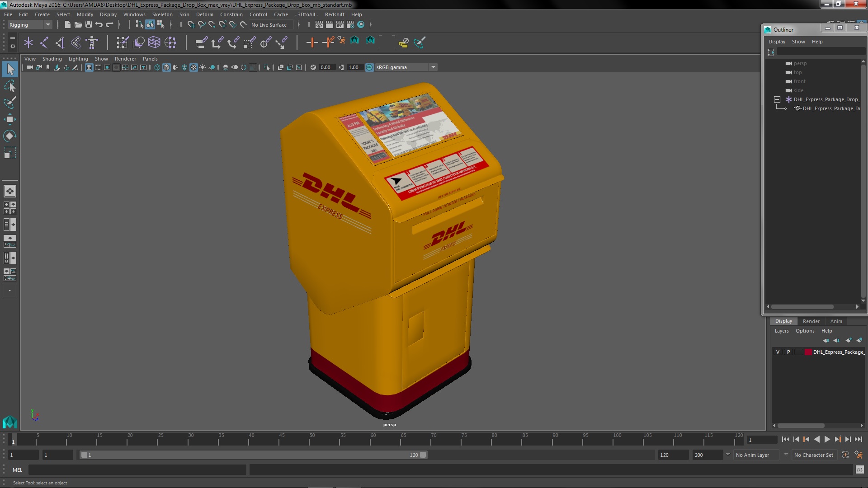Click the IPR render icon
Viewport: 868px width, 488px height.
340,25
